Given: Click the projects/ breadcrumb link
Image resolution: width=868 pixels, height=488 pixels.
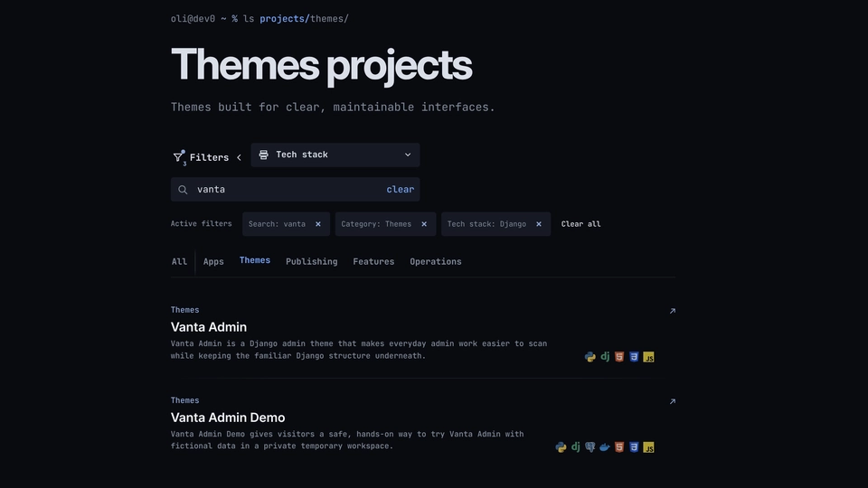Looking at the screenshot, I should (x=285, y=19).
